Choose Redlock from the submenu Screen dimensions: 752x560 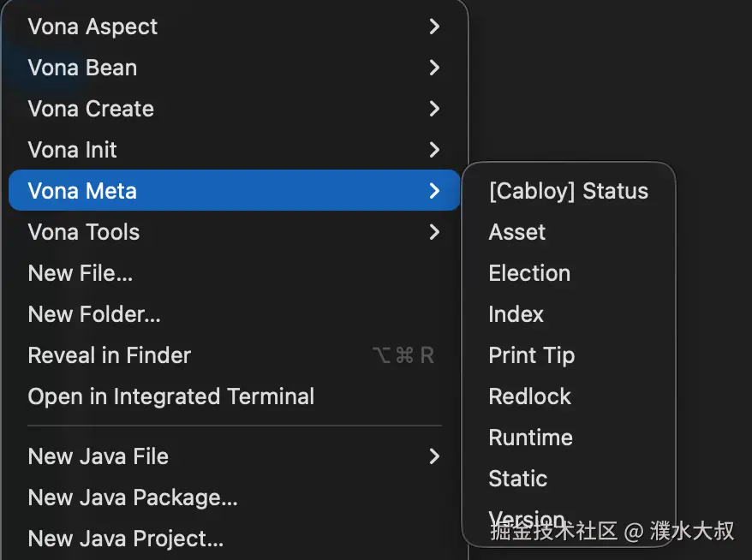[530, 396]
